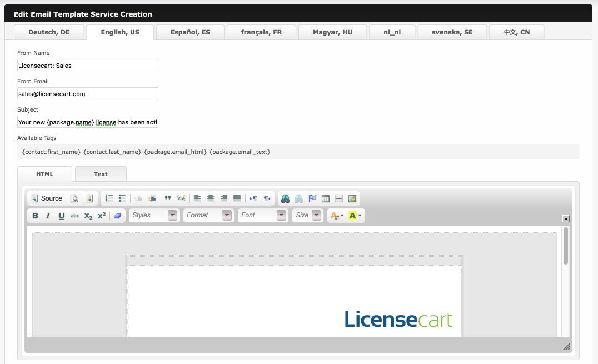Toggle superscript formatting

(x=102, y=216)
